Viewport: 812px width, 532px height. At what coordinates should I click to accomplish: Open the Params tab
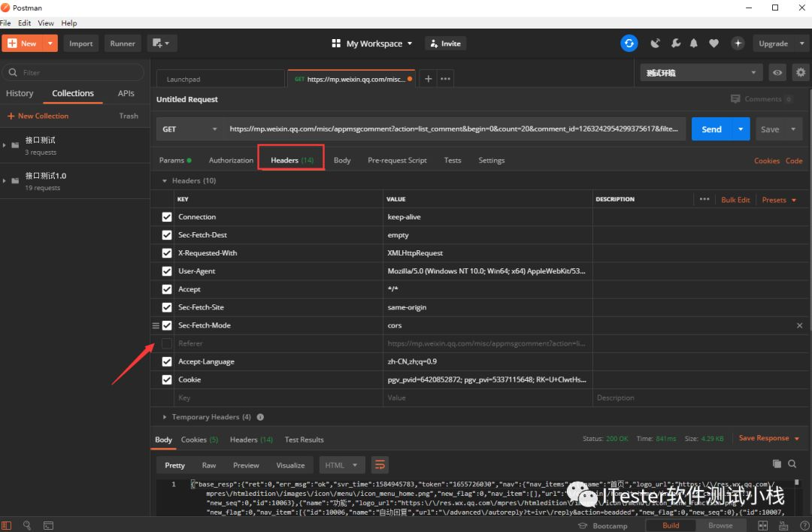(175, 161)
